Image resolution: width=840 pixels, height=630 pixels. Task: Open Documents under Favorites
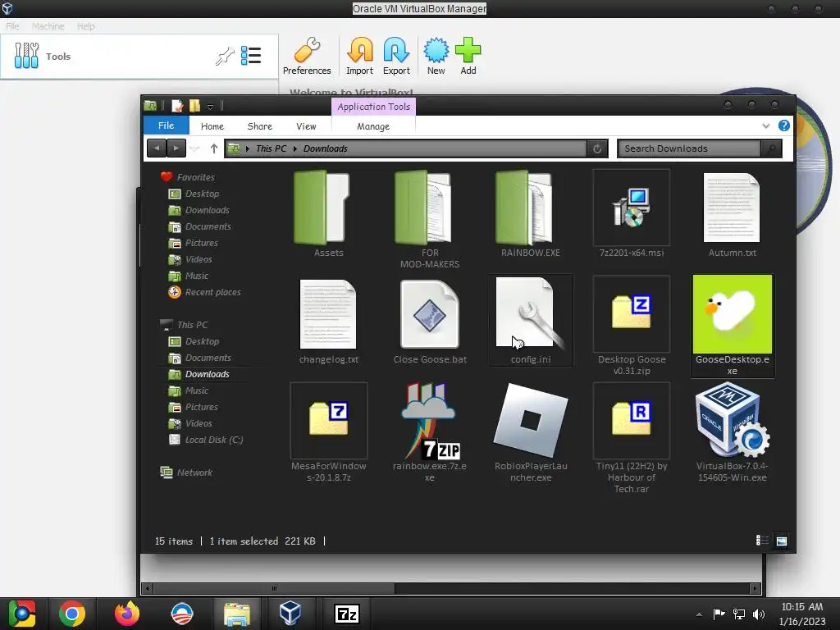(200, 226)
